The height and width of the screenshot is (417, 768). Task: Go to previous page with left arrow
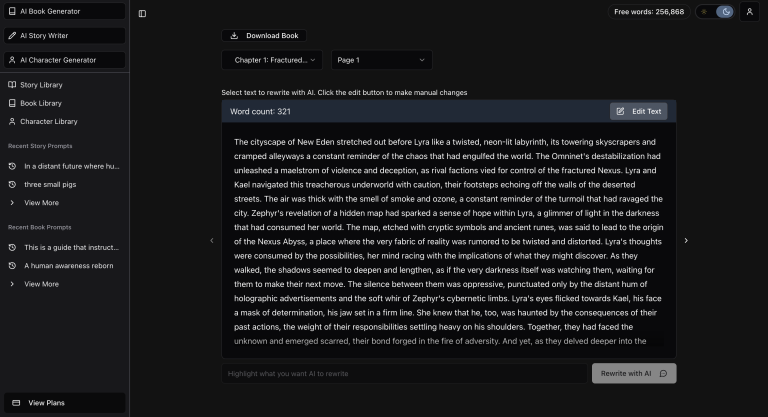click(211, 240)
